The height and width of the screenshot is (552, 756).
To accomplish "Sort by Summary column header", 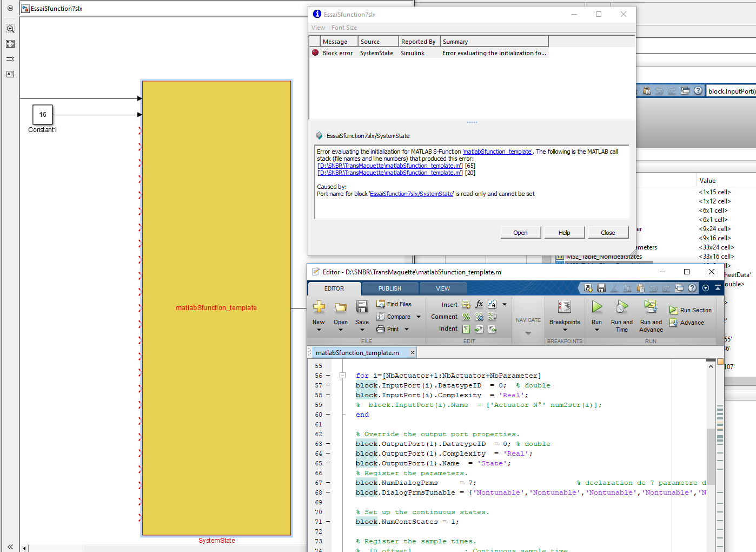I will 494,42.
